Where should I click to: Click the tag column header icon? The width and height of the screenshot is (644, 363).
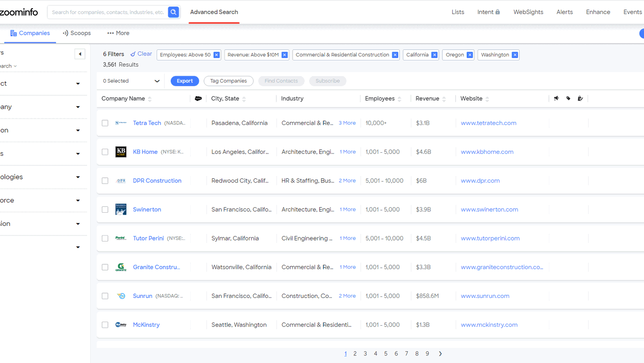[568, 99]
